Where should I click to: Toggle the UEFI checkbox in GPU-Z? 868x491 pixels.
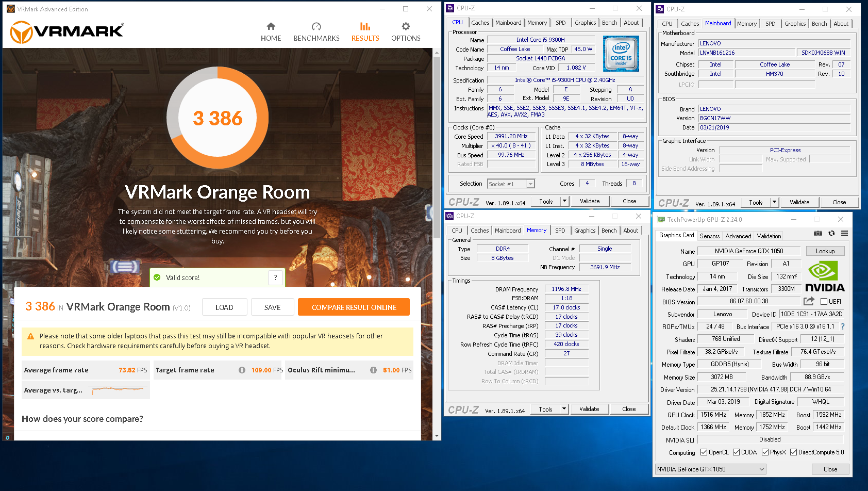(x=824, y=302)
